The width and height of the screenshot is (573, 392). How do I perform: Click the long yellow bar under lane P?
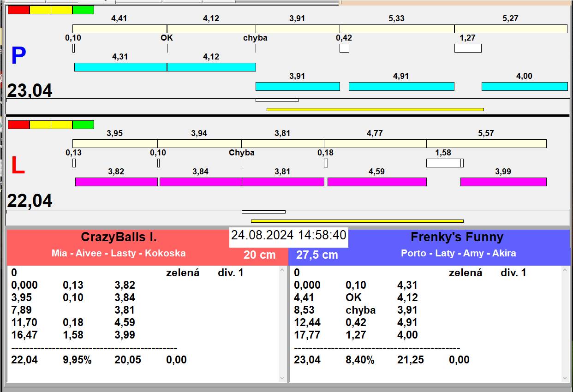click(x=375, y=109)
